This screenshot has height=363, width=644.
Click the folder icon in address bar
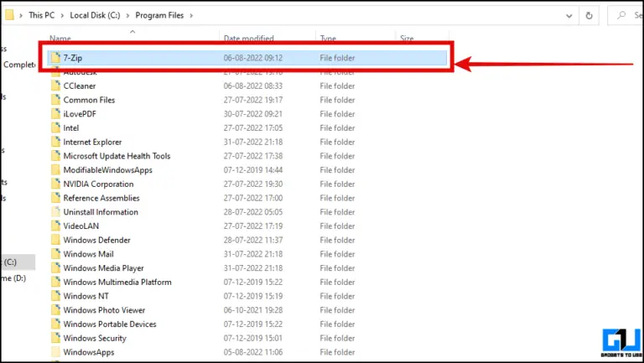[8, 15]
